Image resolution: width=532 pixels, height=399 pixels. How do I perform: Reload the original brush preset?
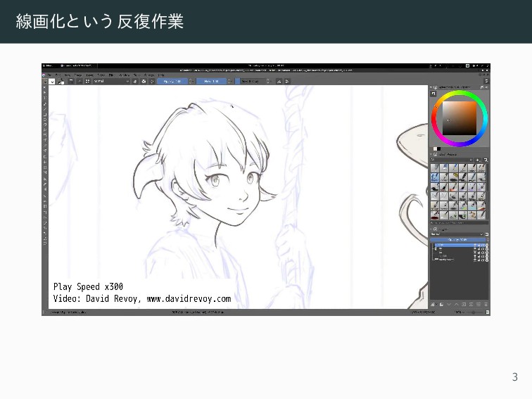coord(152,82)
